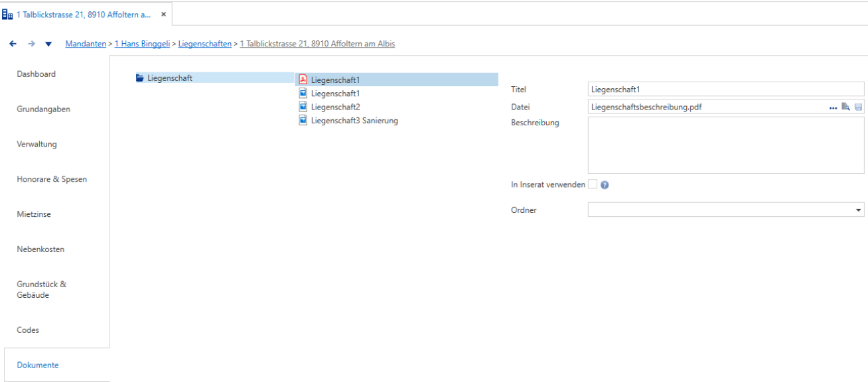Click the 1 Talblickstrasse 21 breadcrumb link
Viewport: 868px width, 382px height.
pos(317,44)
